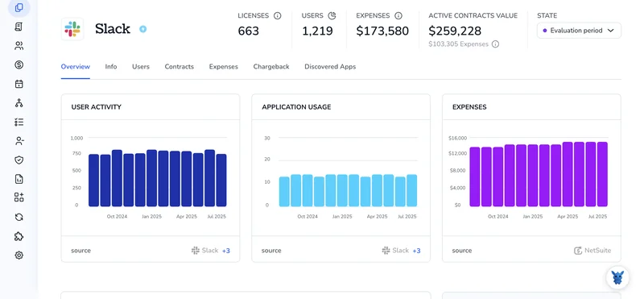Open the Discovered Apps tab

click(x=330, y=67)
